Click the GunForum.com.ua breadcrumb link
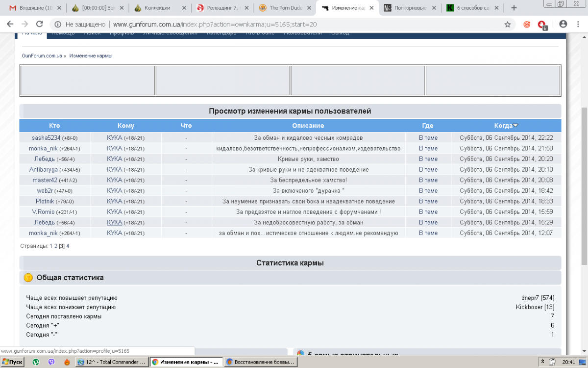588x368 pixels. [x=42, y=56]
